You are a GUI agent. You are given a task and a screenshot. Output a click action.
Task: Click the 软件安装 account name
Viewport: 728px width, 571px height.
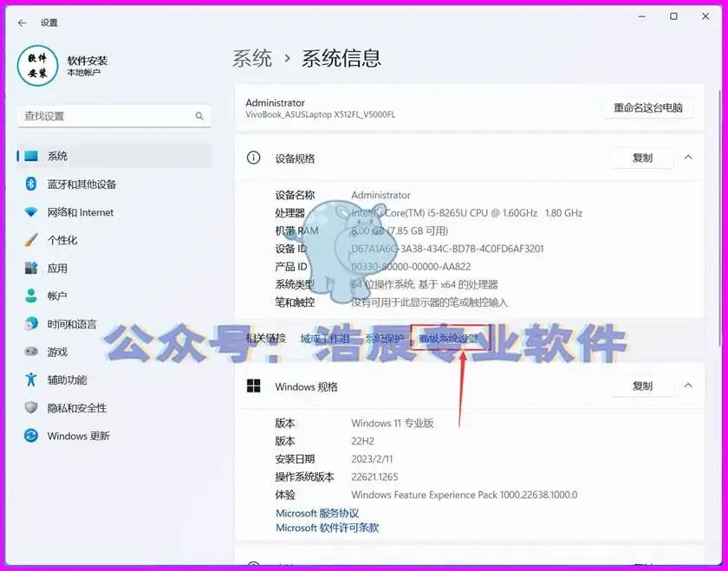88,61
